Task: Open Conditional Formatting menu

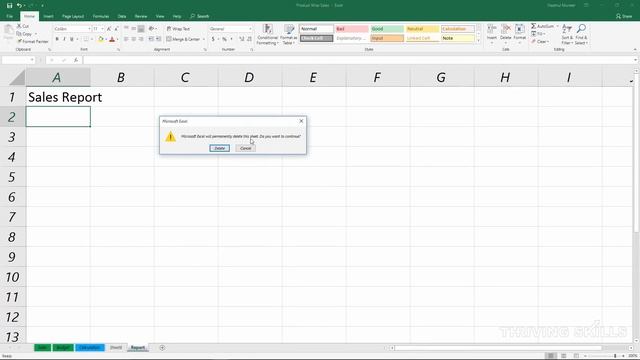Action: (267, 34)
